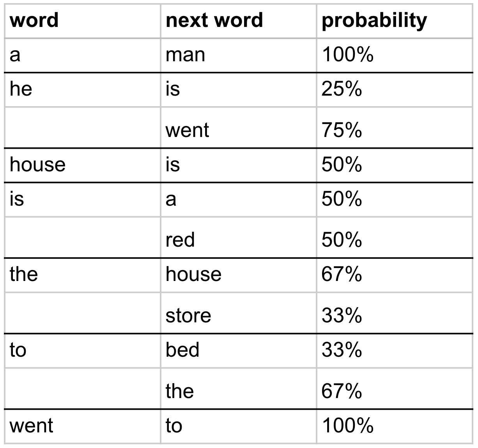Image resolution: width=478 pixels, height=448 pixels.
Task: Click "house" in the word column
Action: tap(37, 164)
